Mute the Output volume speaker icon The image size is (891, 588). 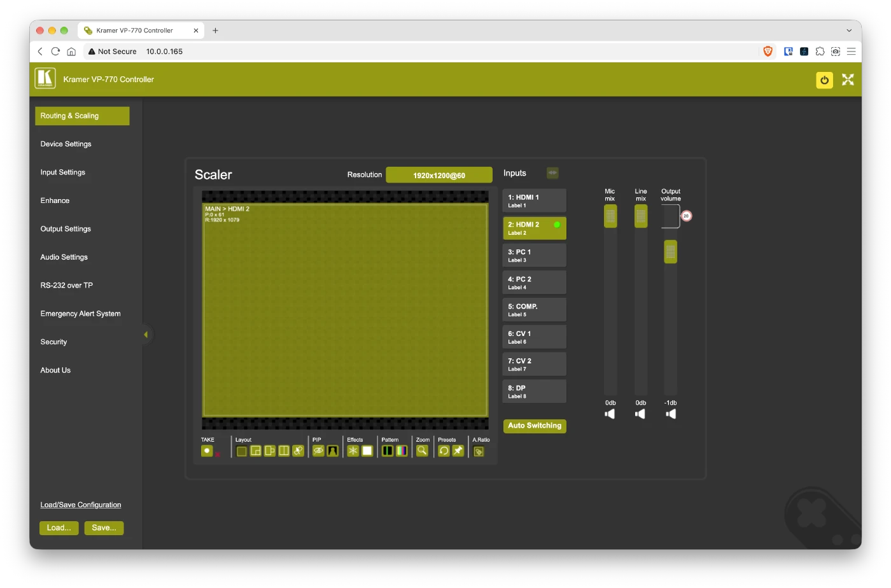[671, 414]
